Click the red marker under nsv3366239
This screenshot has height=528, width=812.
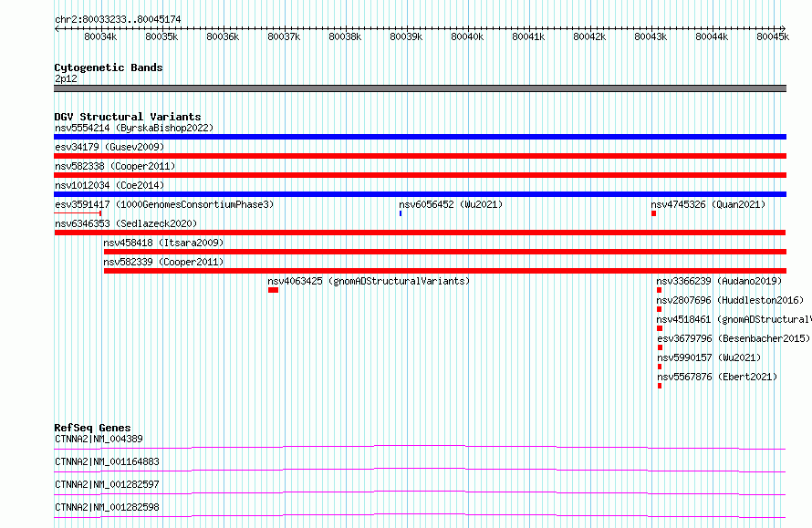click(x=660, y=290)
